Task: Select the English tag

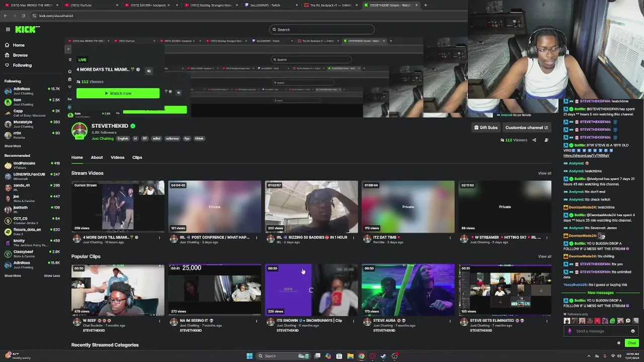Action: tap(123, 139)
